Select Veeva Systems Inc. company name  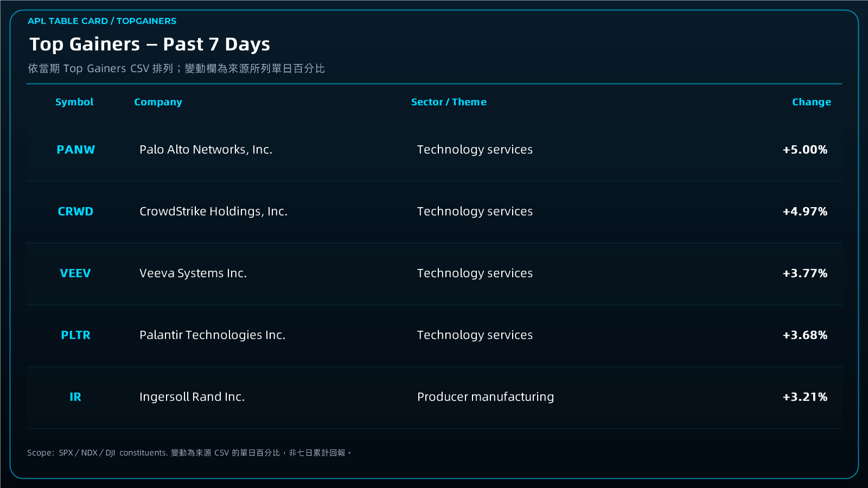(193, 273)
